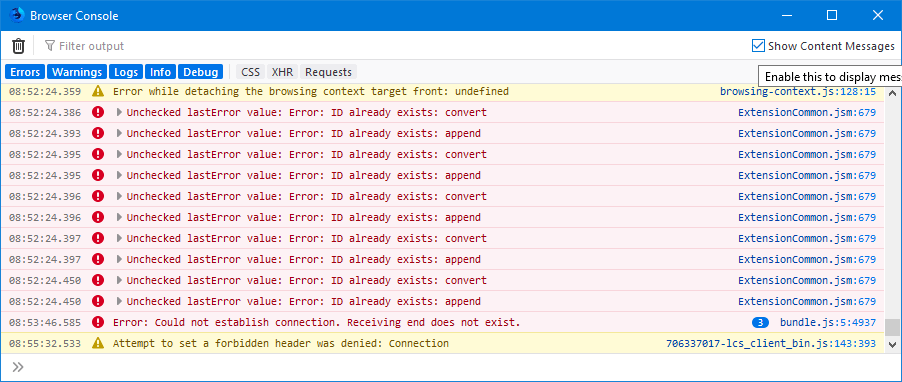Enable the XHR filter

(282, 72)
